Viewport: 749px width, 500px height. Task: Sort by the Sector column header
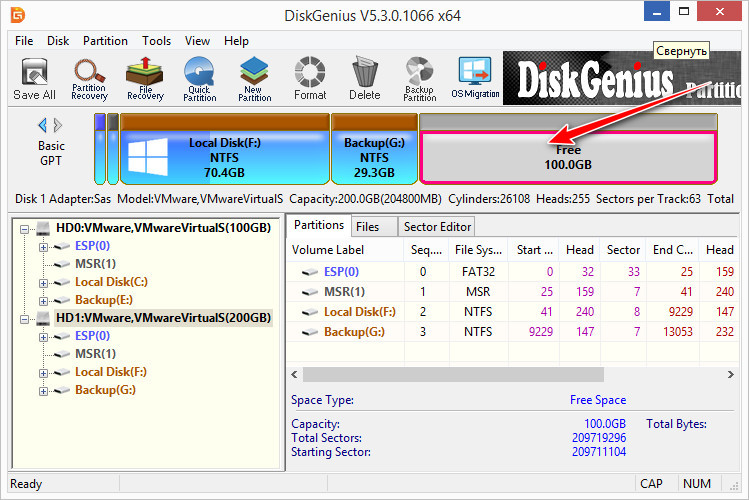tap(623, 250)
